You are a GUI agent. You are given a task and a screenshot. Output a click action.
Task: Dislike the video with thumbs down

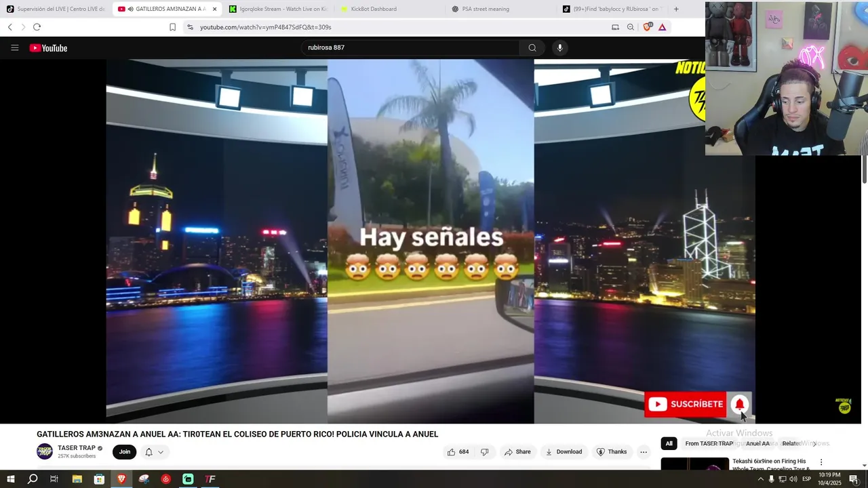485,452
